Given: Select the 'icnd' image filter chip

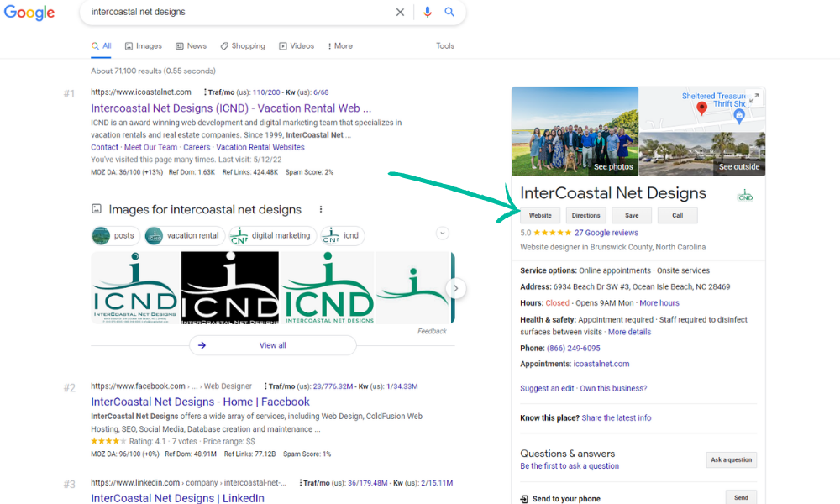Looking at the screenshot, I should click(343, 236).
